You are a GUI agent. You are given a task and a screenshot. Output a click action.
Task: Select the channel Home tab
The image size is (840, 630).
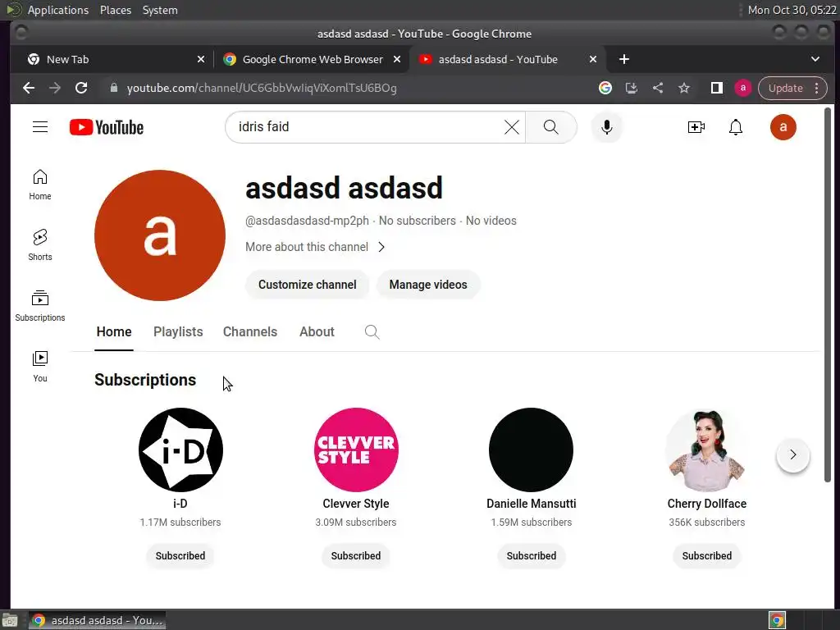coord(114,332)
